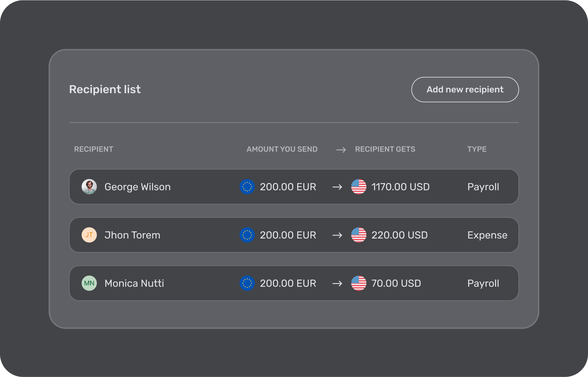Click the 220.00 USD amount
This screenshot has height=377, width=588.
pyautogui.click(x=400, y=235)
